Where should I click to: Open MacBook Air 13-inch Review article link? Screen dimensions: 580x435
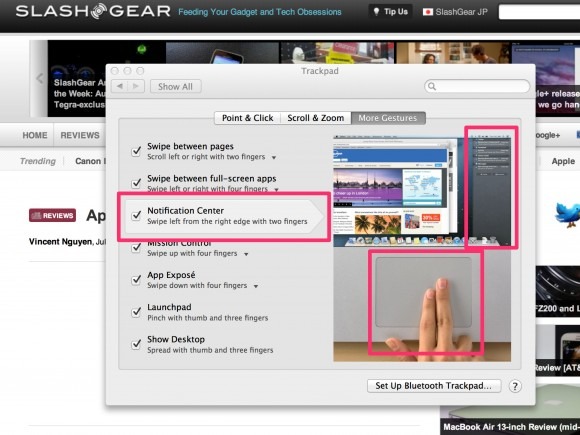tap(512, 427)
